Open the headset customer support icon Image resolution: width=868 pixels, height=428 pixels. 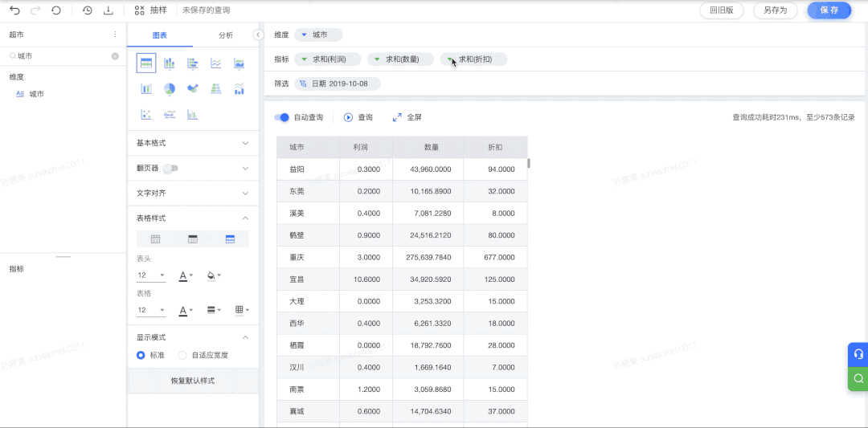[858, 354]
